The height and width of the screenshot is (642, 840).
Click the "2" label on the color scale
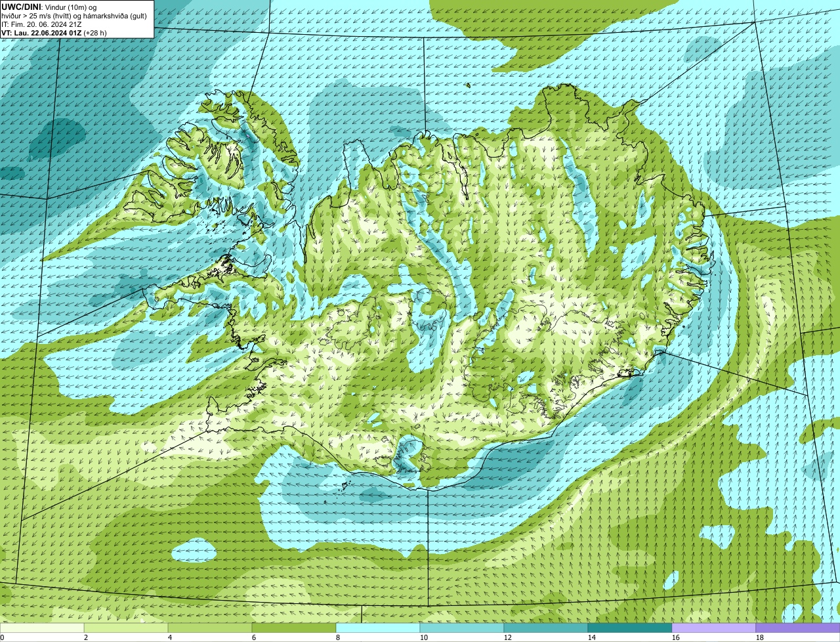(86, 637)
